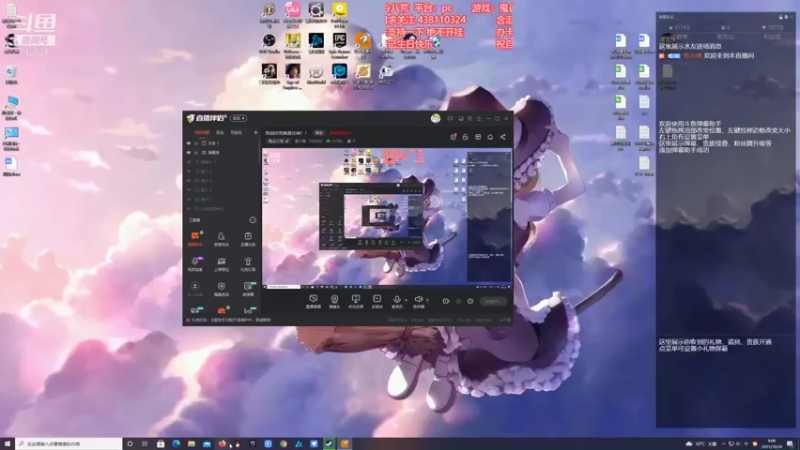Viewport: 800px width, 450px height.
Task: Open the Steam icon on the taskbar
Action: 329,444
